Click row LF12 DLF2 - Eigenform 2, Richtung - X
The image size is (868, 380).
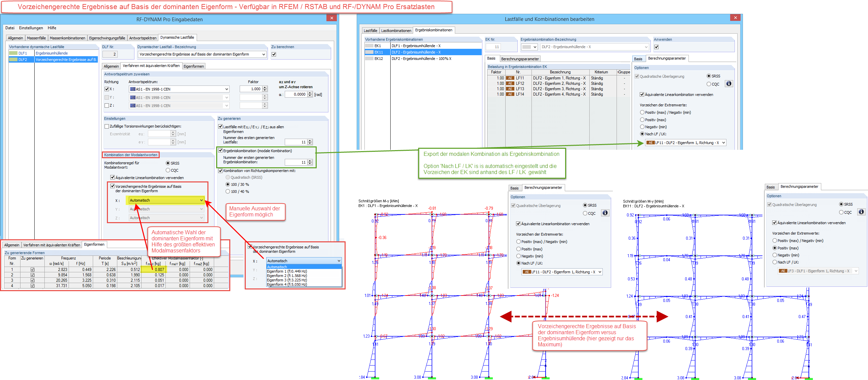point(558,83)
